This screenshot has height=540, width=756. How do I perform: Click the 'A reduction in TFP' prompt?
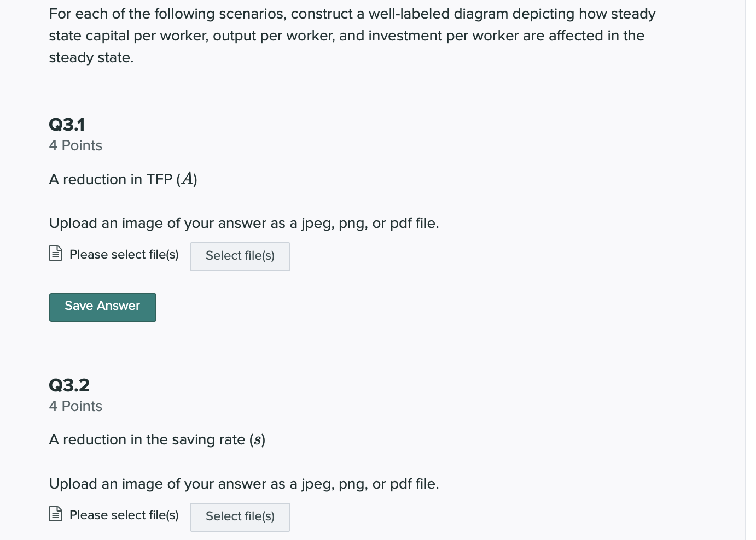(123, 179)
